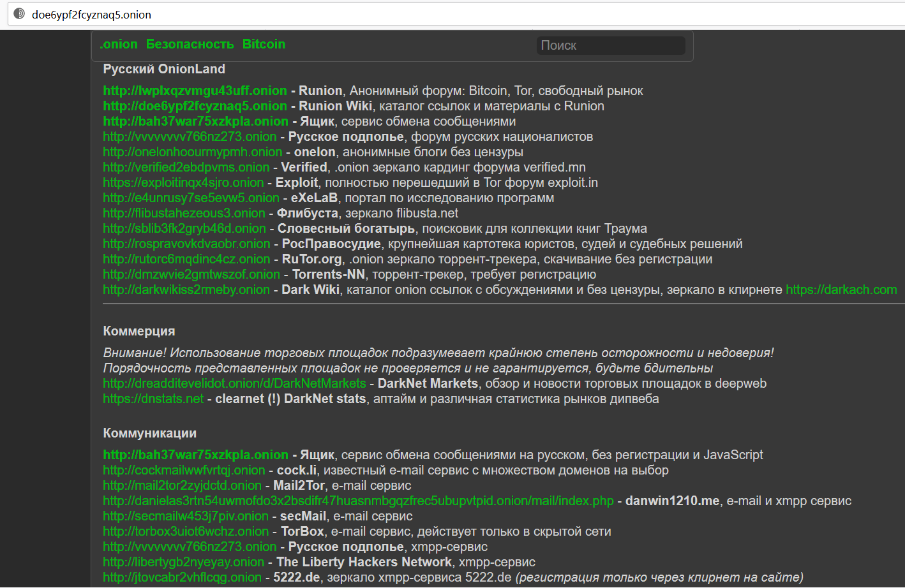905x588 pixels.
Task: Open the Bitcoin menu item
Action: coord(264,44)
